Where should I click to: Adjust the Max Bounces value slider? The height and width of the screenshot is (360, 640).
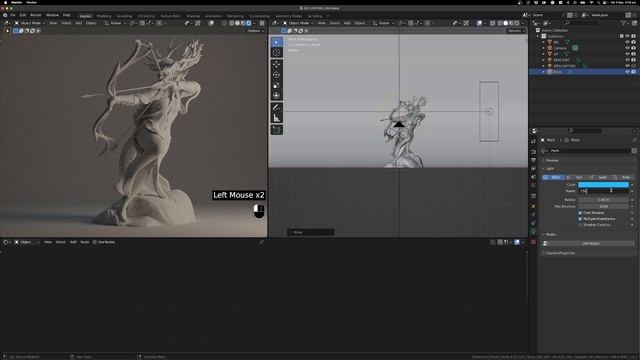[x=603, y=207]
